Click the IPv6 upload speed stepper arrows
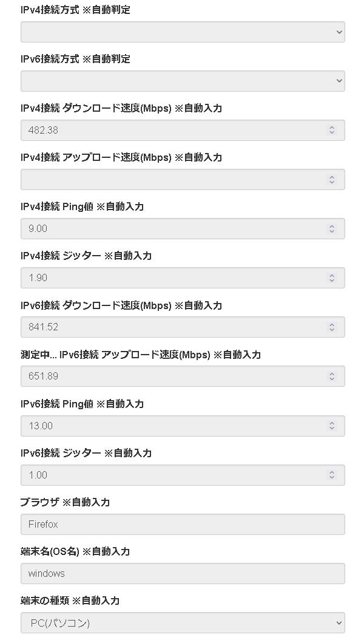This screenshot has height=640, width=364. 332,376
